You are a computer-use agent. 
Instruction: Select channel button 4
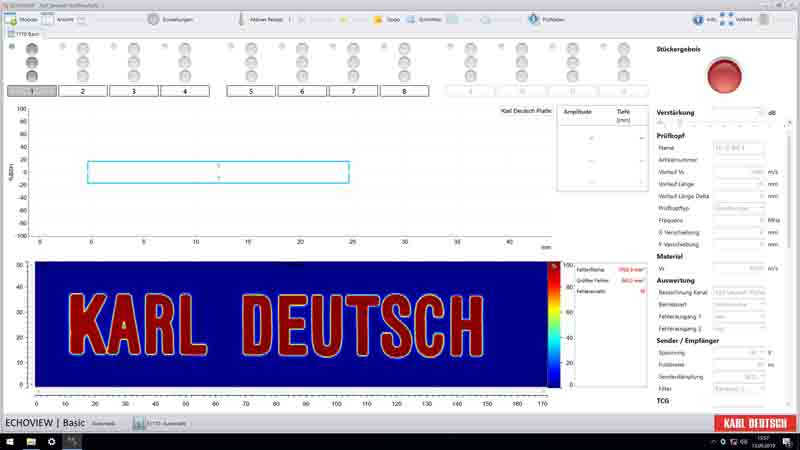click(185, 91)
